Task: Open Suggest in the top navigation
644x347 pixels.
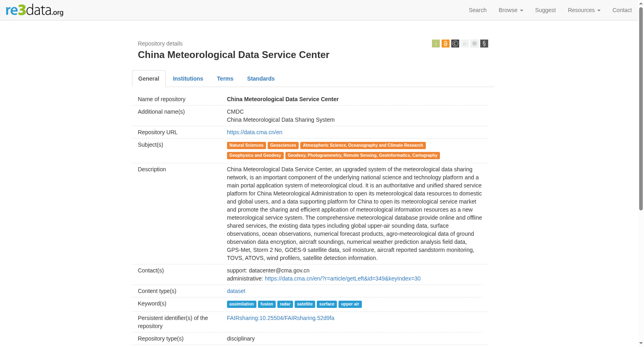Action: coord(545,10)
